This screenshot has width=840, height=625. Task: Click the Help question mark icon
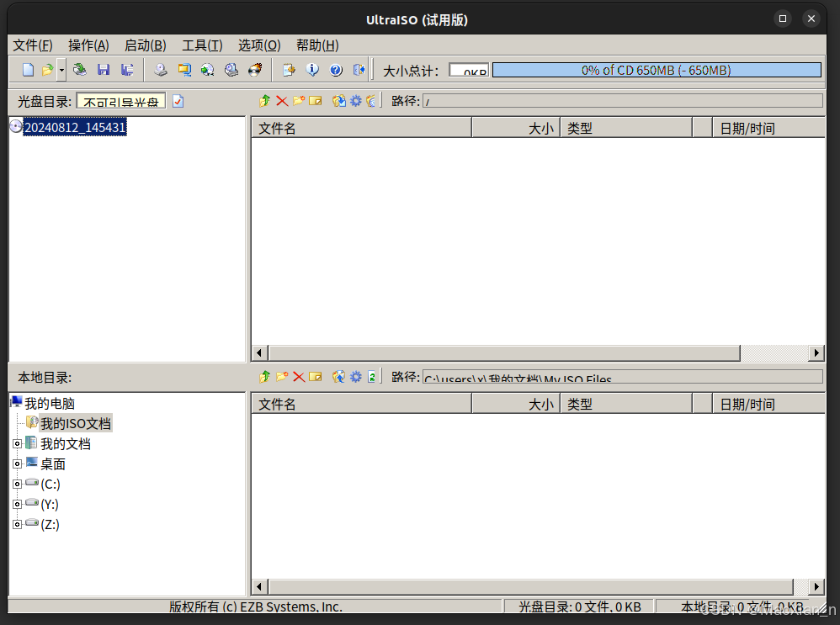coord(336,70)
